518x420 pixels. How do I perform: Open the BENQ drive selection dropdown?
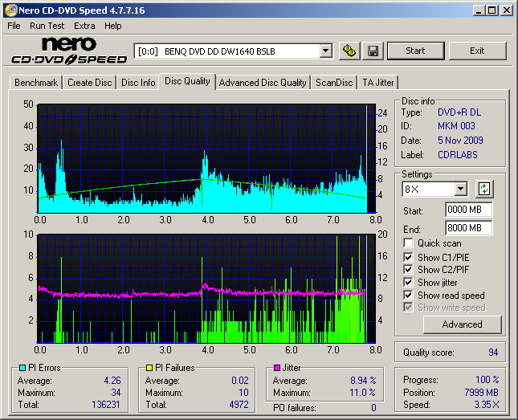(325, 51)
